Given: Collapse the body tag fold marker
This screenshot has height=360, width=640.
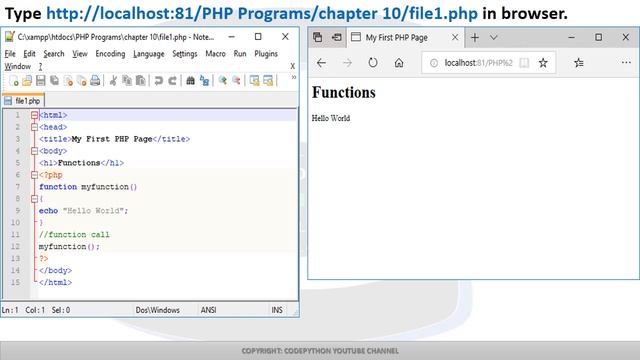Looking at the screenshot, I should point(35,151).
